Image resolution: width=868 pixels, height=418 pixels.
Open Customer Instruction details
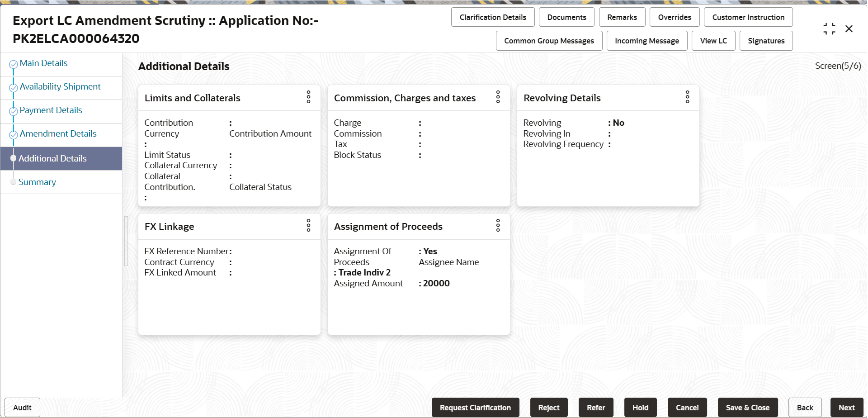pyautogui.click(x=748, y=17)
